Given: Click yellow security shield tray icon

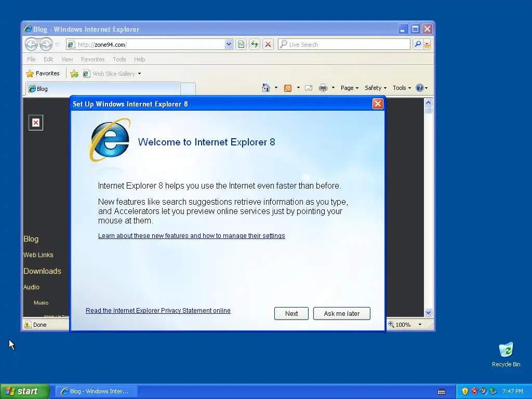Looking at the screenshot, I should (465, 391).
